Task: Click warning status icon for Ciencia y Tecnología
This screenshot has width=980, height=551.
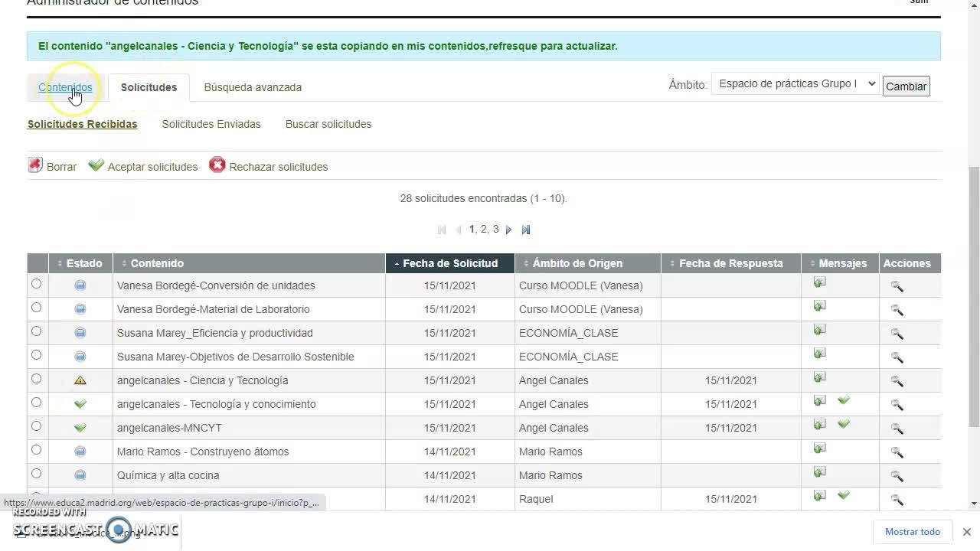Action: [x=80, y=380]
